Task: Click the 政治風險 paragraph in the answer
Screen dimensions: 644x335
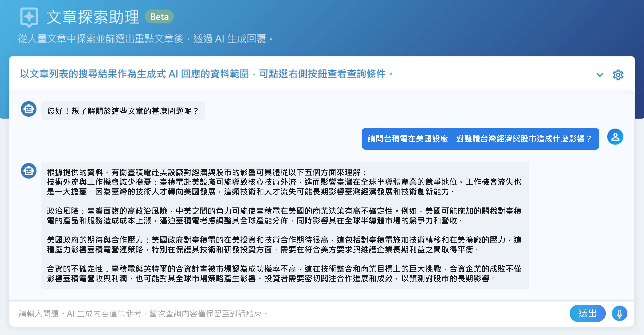Action: (x=284, y=216)
